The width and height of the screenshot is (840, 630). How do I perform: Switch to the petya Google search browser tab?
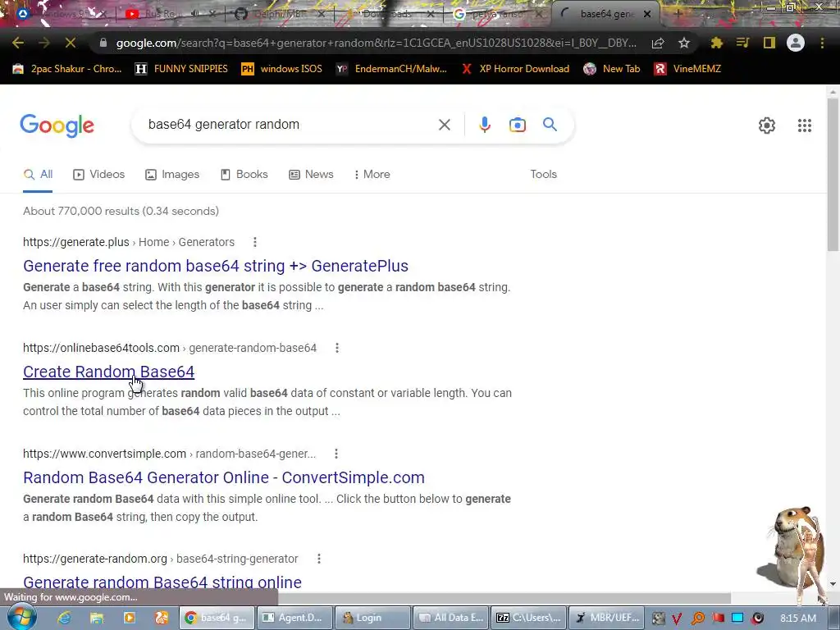pos(496,14)
